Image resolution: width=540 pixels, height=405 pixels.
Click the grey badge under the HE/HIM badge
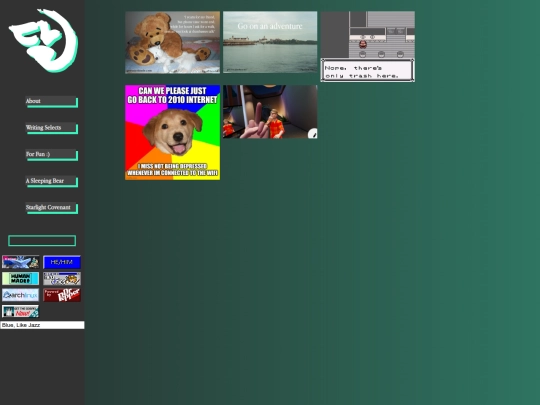tap(62, 279)
